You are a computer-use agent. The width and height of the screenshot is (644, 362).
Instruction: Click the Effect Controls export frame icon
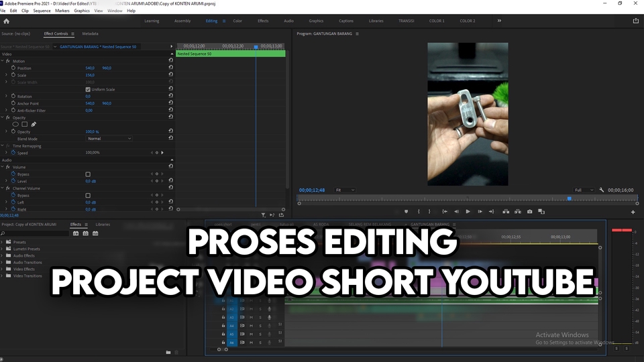click(x=281, y=215)
